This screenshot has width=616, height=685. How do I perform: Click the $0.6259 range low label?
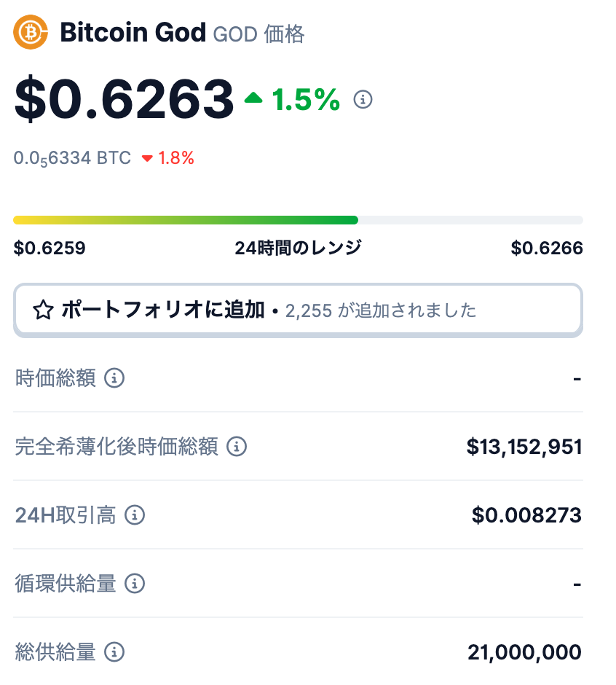coord(50,248)
